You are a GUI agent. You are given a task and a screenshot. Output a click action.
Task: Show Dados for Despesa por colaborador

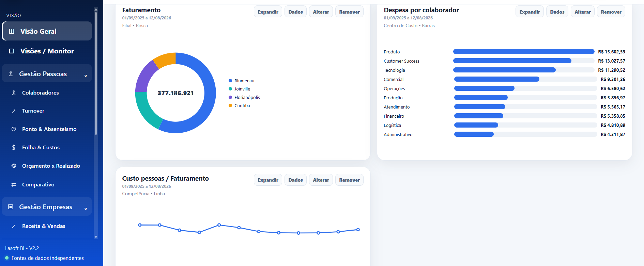(x=557, y=12)
